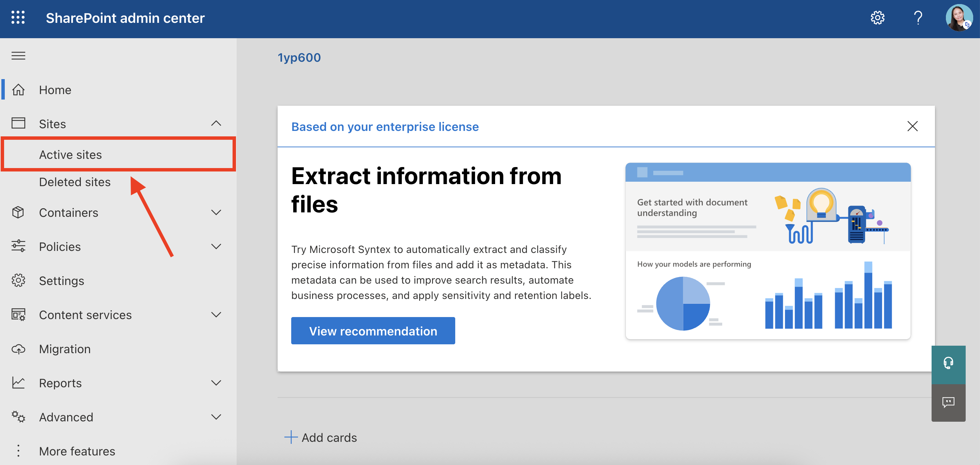
Task: Open the support headset panel
Action: pyautogui.click(x=948, y=363)
